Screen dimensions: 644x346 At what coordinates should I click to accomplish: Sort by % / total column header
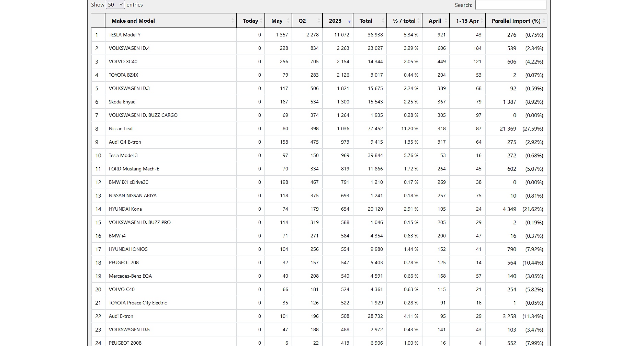[405, 21]
